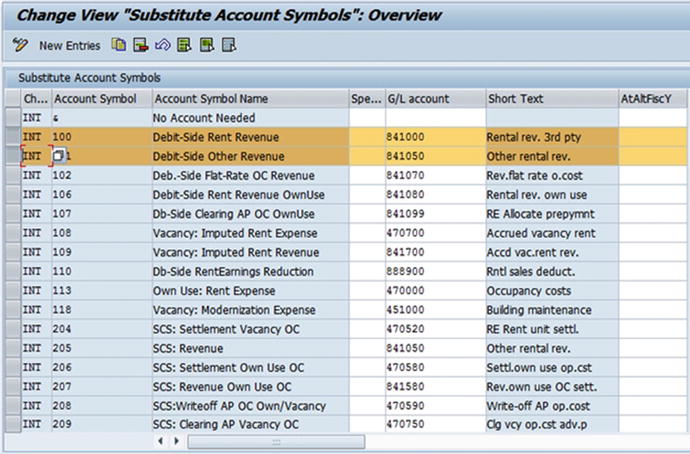Viewport: 690px width, 454px height.
Task: Click the Account Symbol Name column header
Action: click(210, 99)
